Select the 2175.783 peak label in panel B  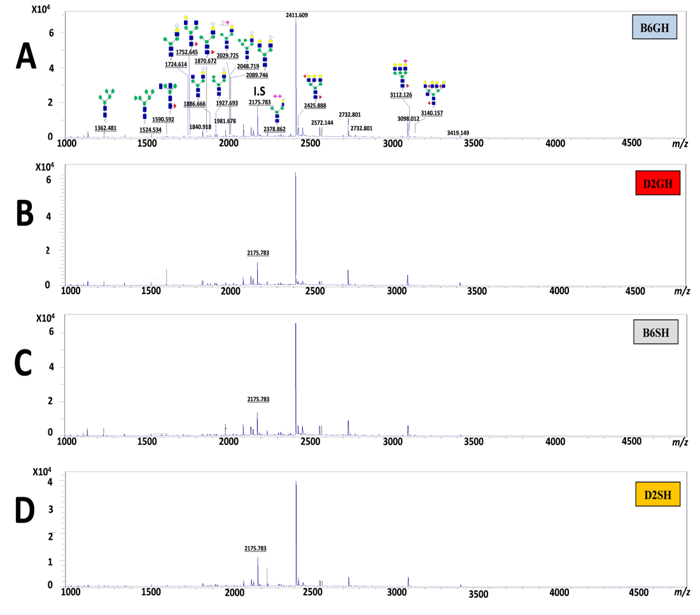point(258,253)
